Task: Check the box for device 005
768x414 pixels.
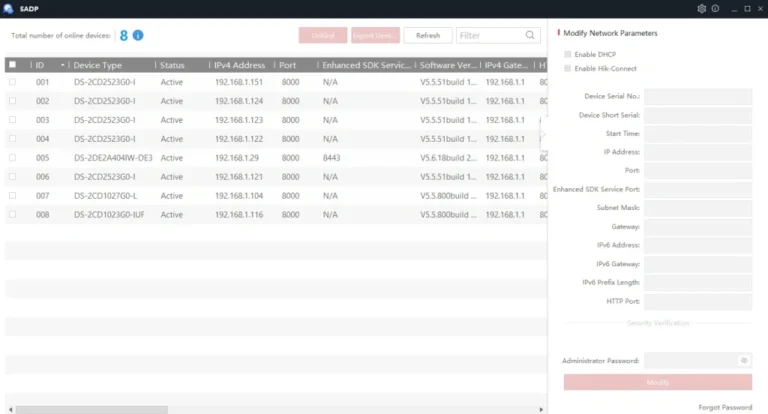Action: 12,157
